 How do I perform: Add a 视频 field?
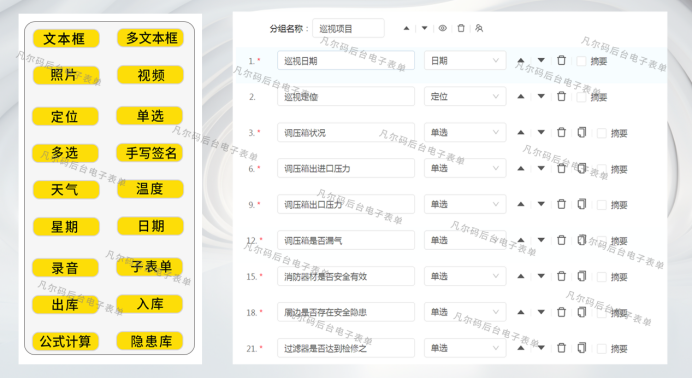150,75
